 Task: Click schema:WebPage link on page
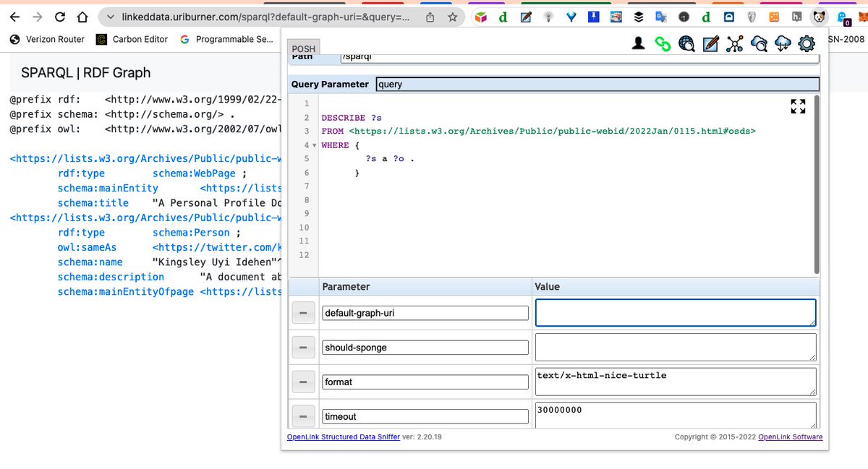point(195,173)
